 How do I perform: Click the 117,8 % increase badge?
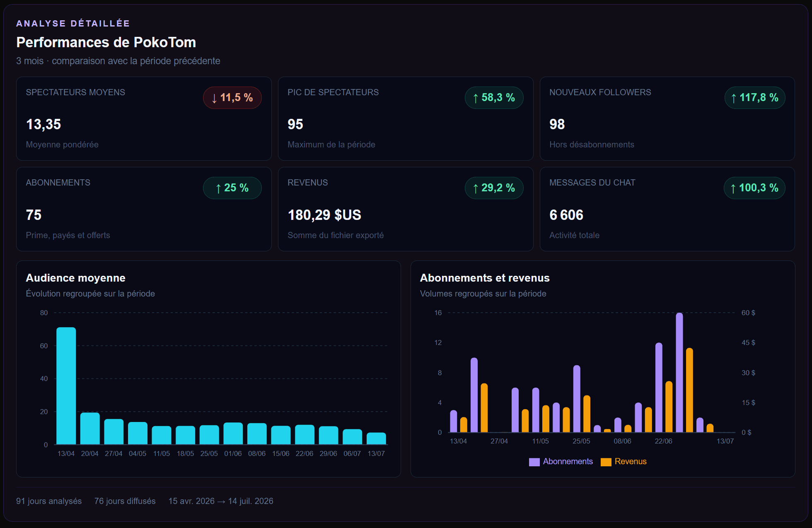(x=754, y=98)
